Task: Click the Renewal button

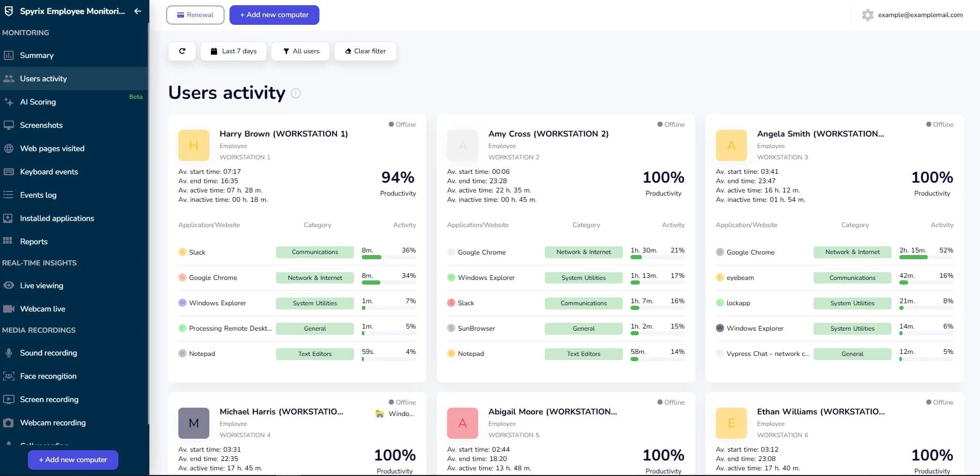Action: 195,15
